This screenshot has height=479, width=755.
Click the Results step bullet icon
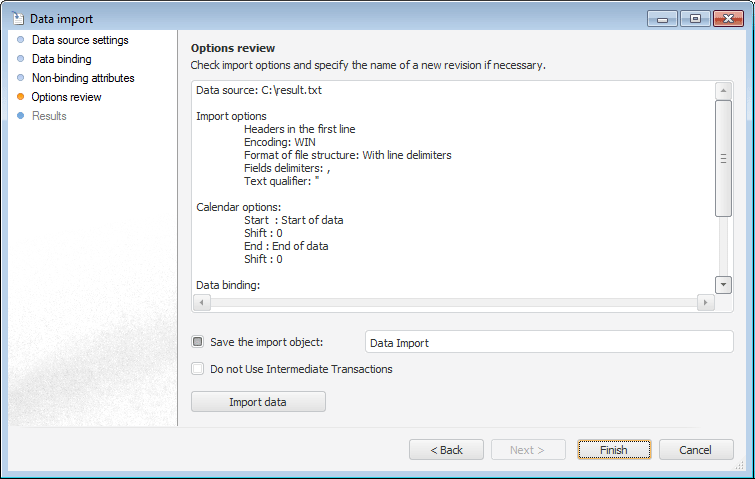[20, 116]
